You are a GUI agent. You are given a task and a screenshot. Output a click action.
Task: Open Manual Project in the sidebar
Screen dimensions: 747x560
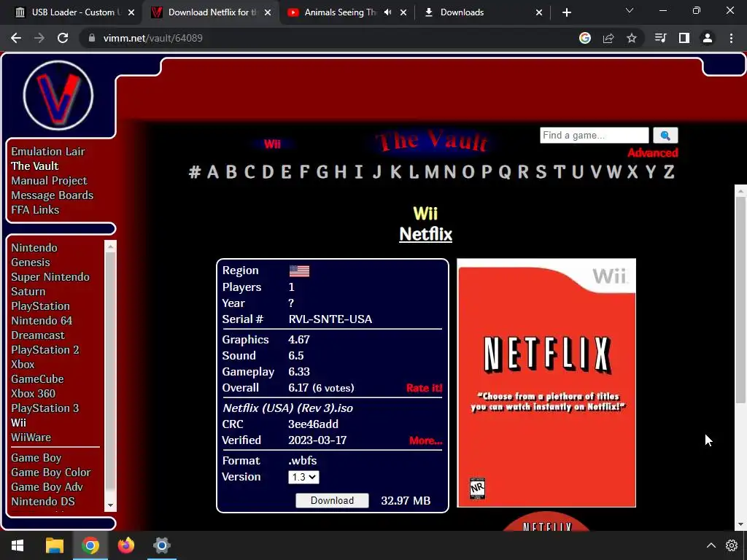pyautogui.click(x=49, y=181)
